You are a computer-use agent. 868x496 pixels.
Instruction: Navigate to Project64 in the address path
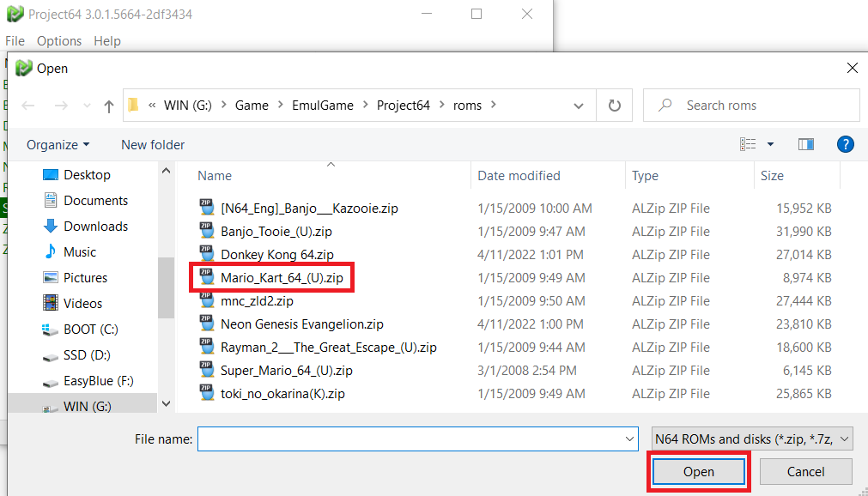point(403,106)
